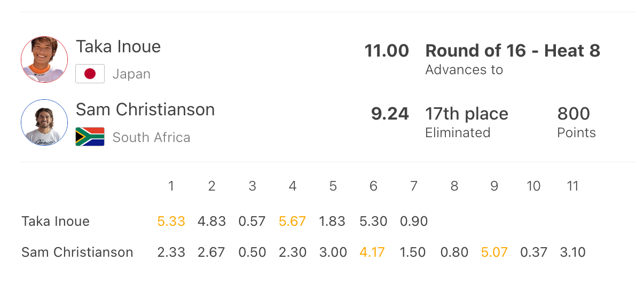Click Sam Christianson's 3.10 wave score
Viewport: 644px width, 300px height.
[x=572, y=252]
